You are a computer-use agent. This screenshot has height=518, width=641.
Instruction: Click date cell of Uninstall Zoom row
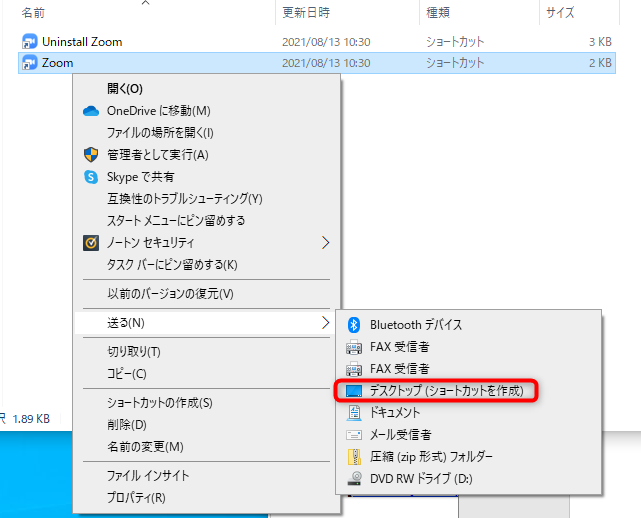[x=326, y=42]
